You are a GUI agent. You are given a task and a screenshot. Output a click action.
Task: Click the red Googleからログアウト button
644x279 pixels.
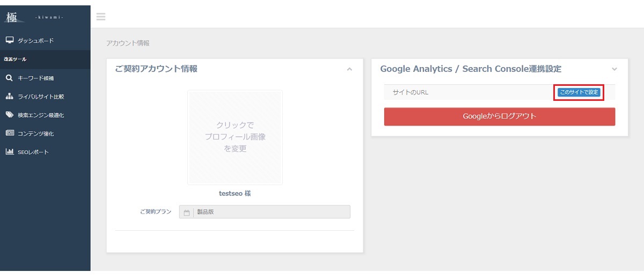pos(500,116)
